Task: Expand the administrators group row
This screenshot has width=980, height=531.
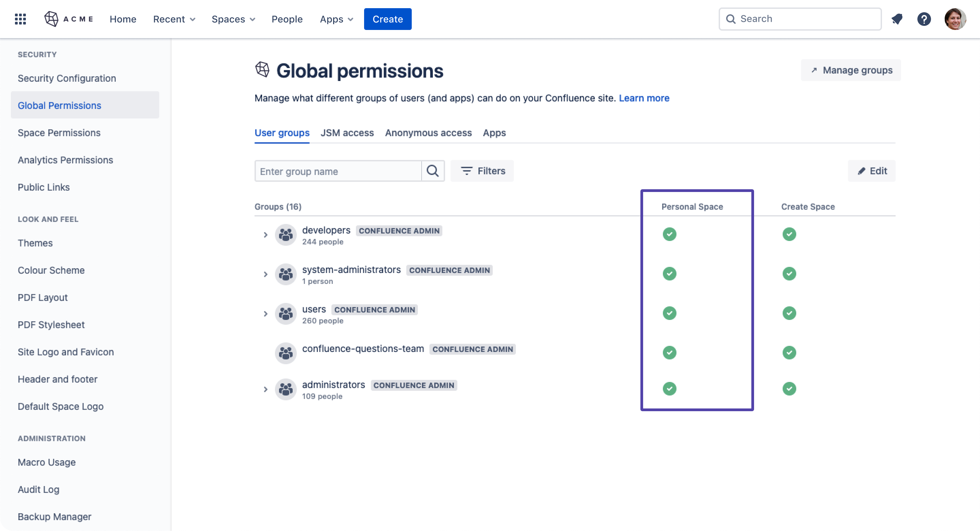Action: (x=265, y=389)
